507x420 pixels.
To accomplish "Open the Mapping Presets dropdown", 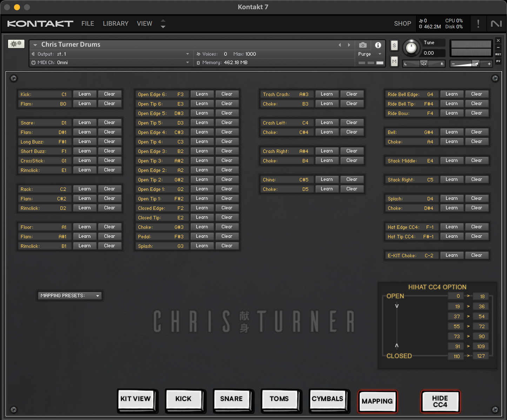I will [x=69, y=296].
